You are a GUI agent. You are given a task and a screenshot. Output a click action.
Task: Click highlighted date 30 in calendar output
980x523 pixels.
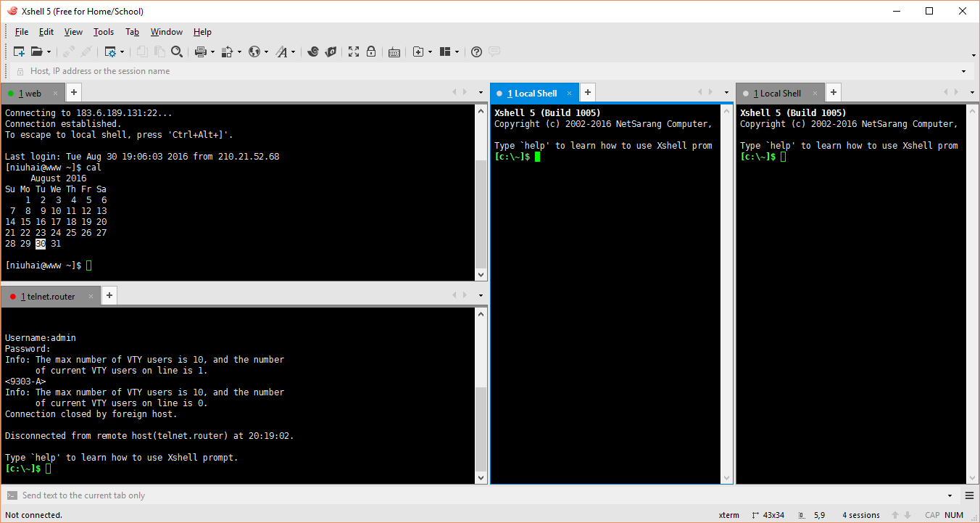pos(41,244)
